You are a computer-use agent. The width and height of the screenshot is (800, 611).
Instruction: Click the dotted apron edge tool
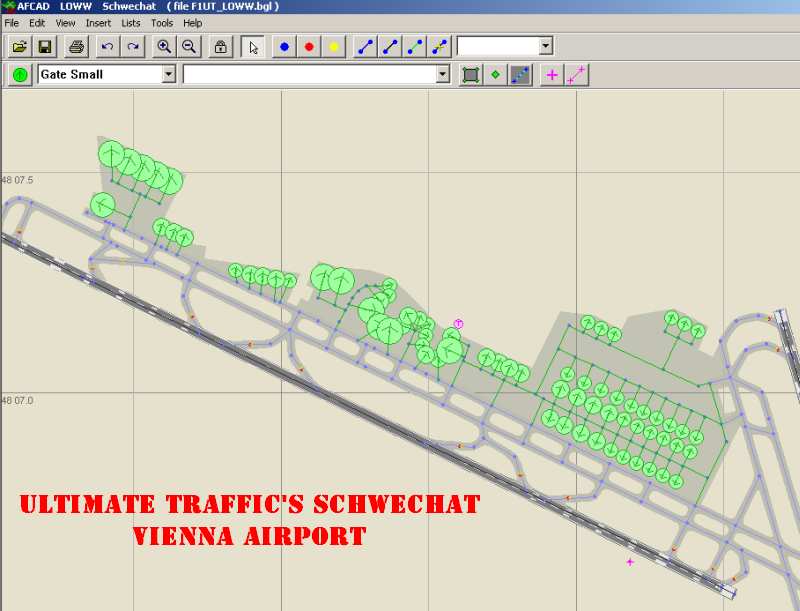pyautogui.click(x=520, y=75)
